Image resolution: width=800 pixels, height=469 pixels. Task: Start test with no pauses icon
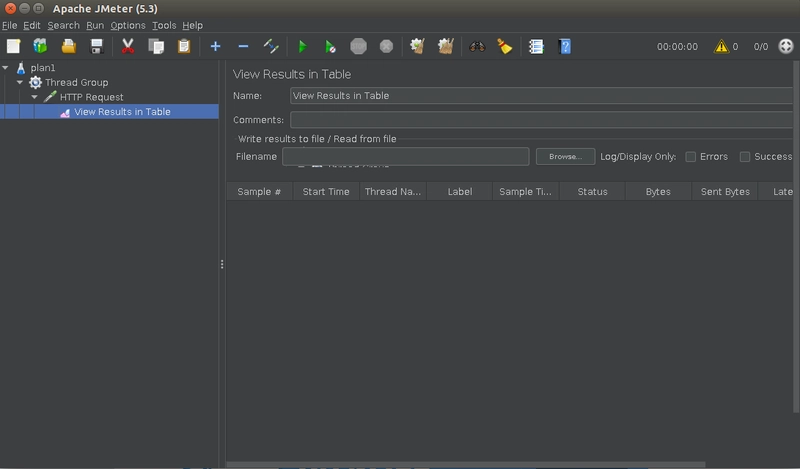pyautogui.click(x=330, y=46)
